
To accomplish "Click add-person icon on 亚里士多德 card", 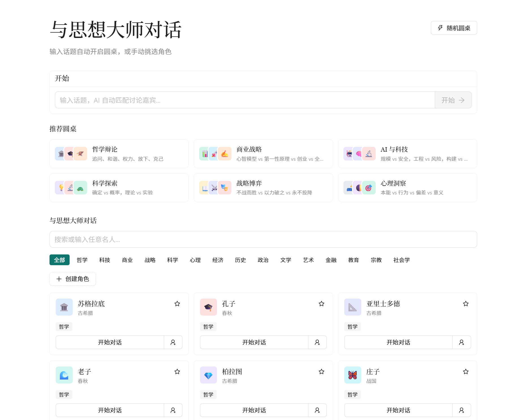I will click(x=462, y=342).
